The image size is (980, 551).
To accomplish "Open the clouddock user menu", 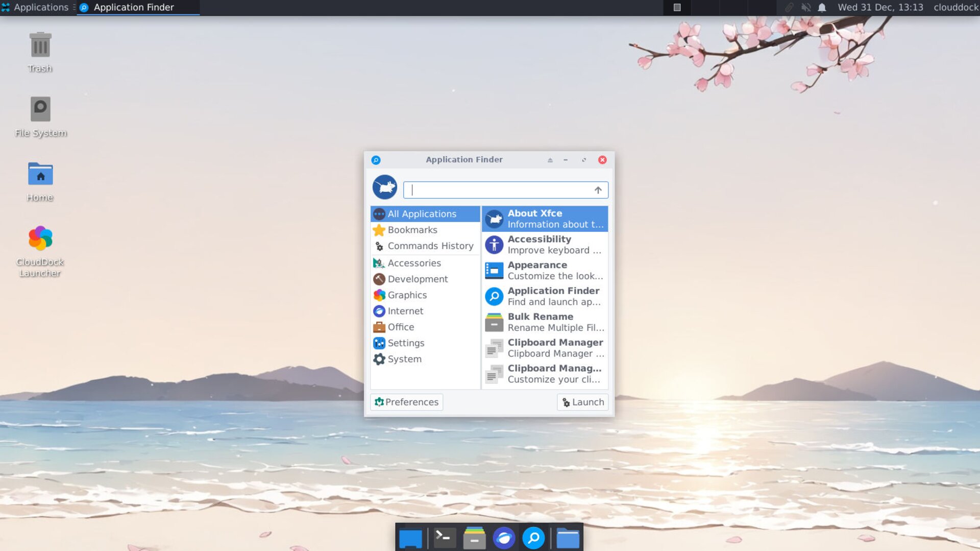I will pos(955,8).
